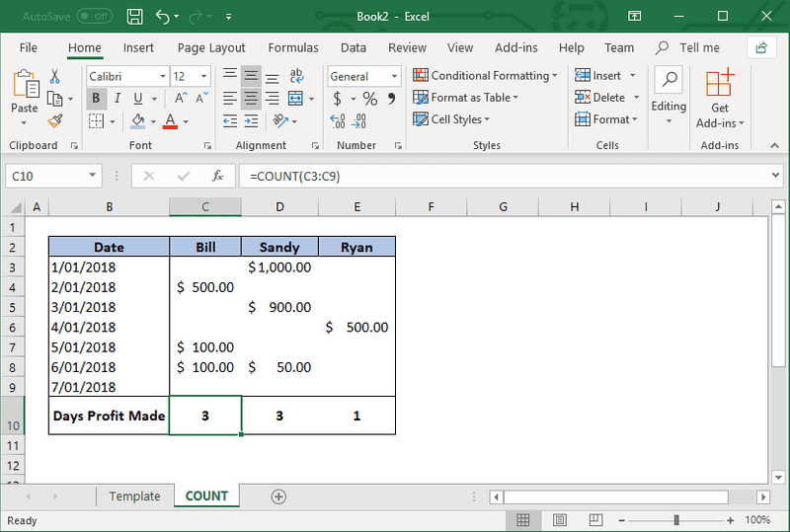This screenshot has height=532, width=790.
Task: Select column D header
Action: tap(279, 206)
